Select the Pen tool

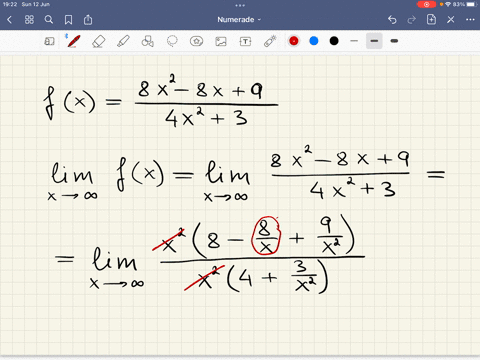[74, 41]
